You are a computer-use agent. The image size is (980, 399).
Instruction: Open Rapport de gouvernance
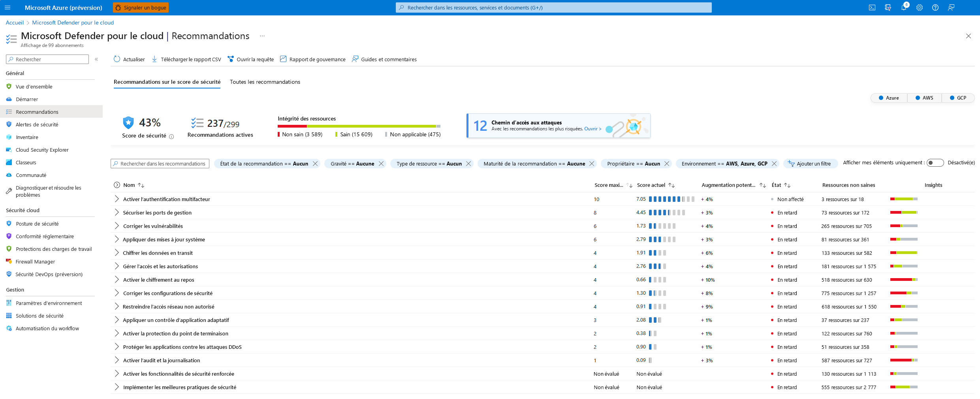(x=313, y=59)
